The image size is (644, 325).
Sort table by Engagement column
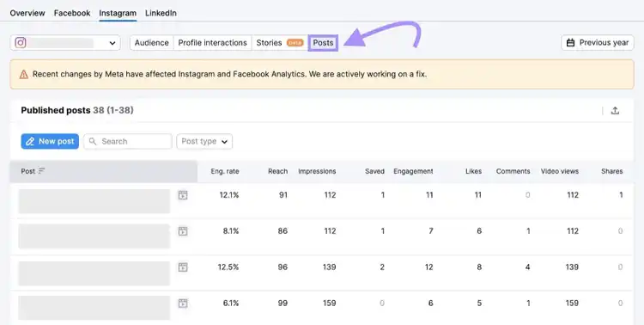point(413,171)
